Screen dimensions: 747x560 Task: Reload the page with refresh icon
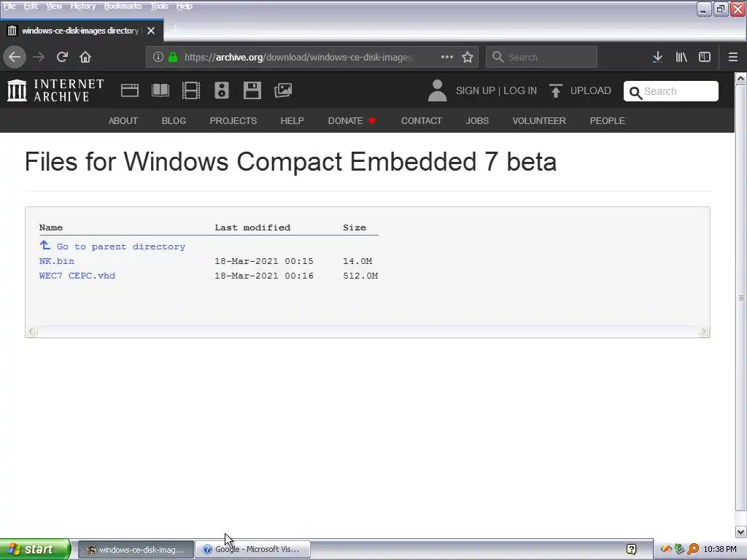coord(62,57)
